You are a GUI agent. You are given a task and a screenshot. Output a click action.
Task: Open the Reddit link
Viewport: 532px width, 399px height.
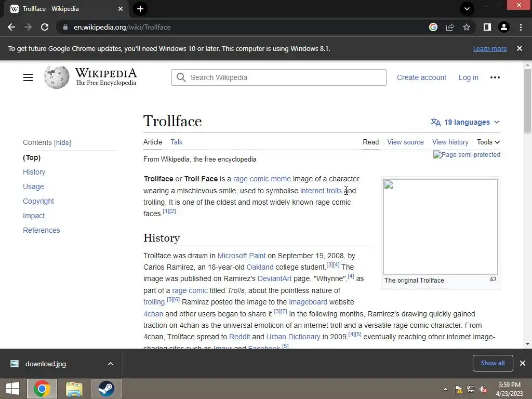coord(240,337)
